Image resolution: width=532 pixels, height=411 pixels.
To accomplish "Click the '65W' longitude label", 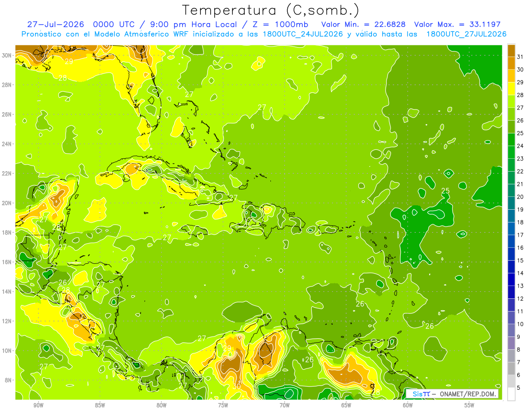I will click(346, 405).
